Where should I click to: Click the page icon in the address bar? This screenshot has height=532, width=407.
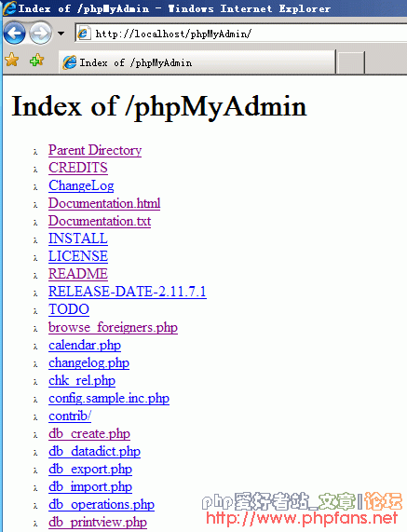pyautogui.click(x=83, y=34)
